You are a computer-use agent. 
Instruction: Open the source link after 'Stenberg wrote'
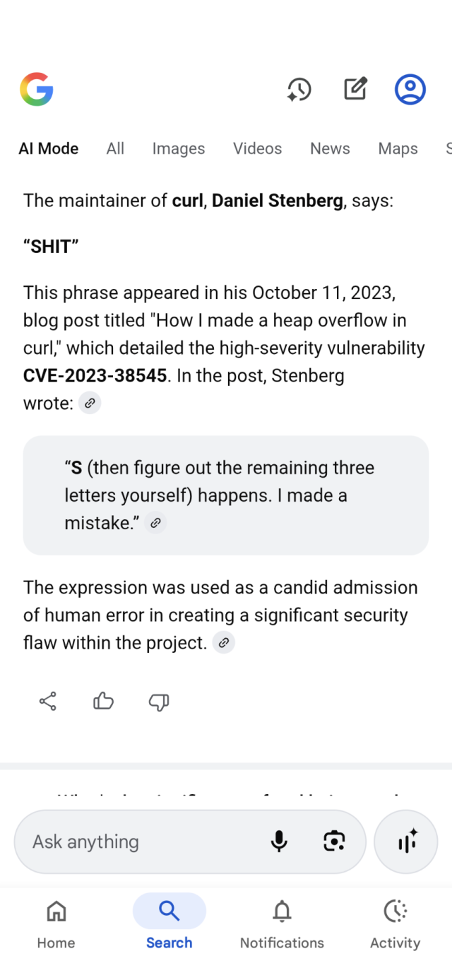click(x=90, y=403)
